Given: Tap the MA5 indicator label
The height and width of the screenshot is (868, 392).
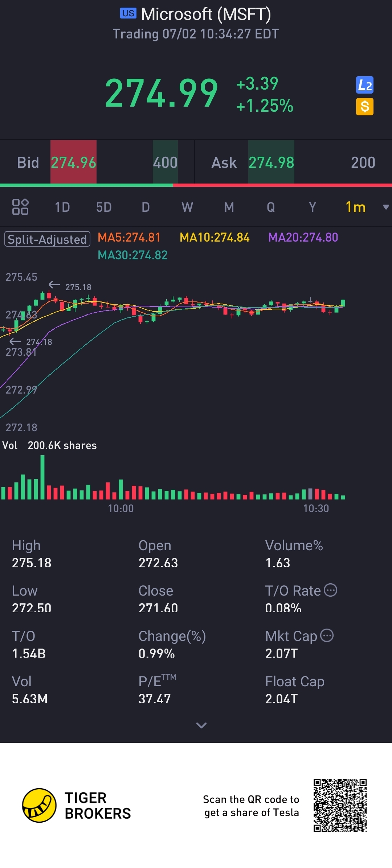Looking at the screenshot, I should (x=129, y=237).
